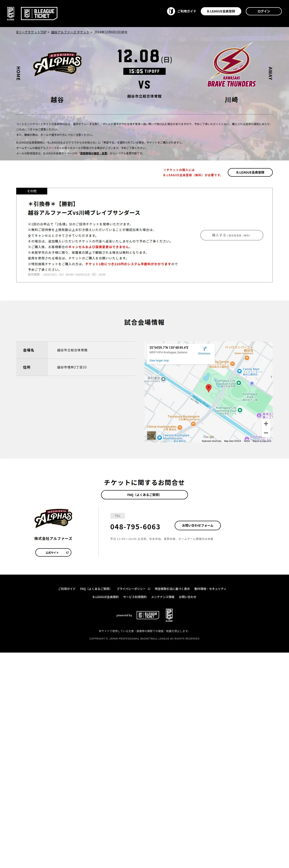Open BリーグチケットTOP breadcrumb
The height and width of the screenshot is (868, 289).
31,32
